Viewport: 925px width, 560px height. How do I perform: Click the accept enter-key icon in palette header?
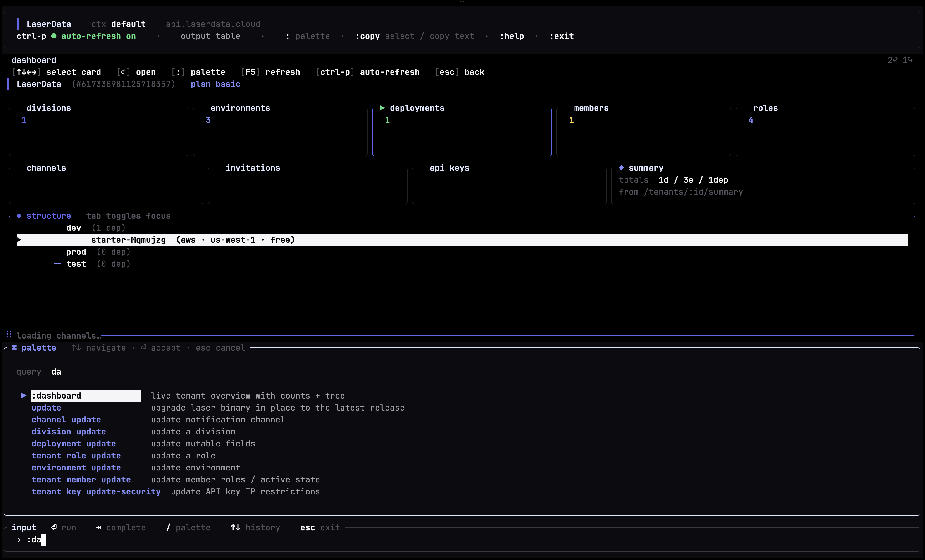pyautogui.click(x=143, y=348)
